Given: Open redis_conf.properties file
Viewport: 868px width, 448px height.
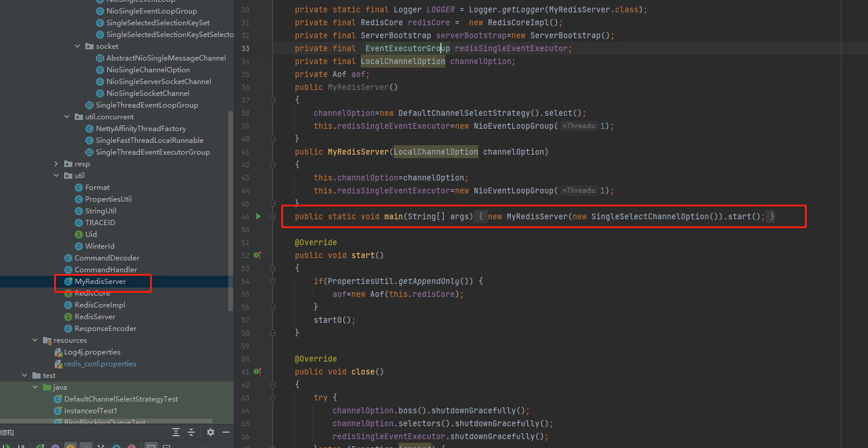Looking at the screenshot, I should 100,364.
